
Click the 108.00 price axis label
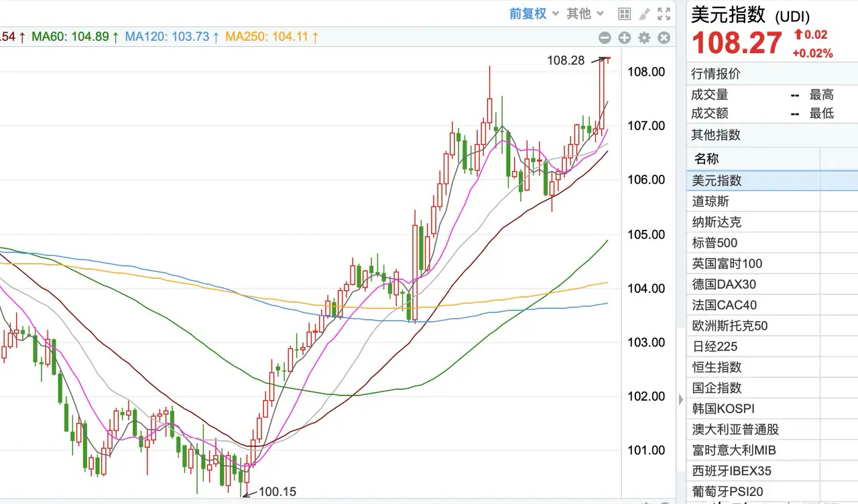click(646, 72)
